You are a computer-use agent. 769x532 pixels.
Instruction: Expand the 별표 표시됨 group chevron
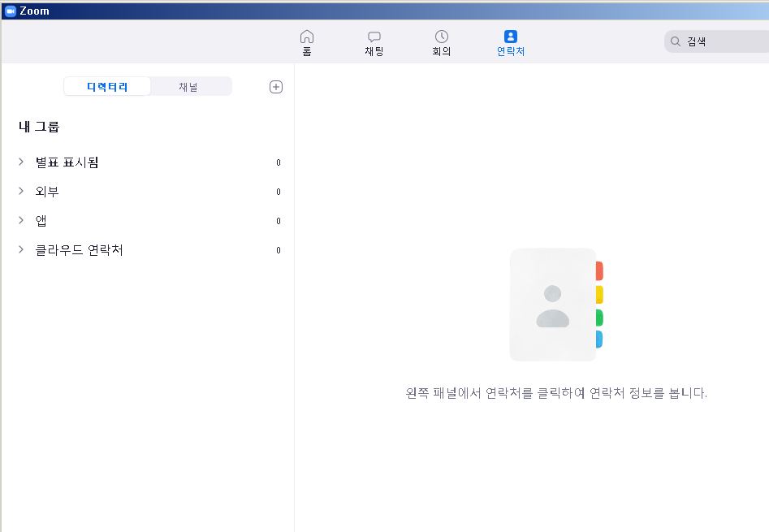[x=21, y=162]
